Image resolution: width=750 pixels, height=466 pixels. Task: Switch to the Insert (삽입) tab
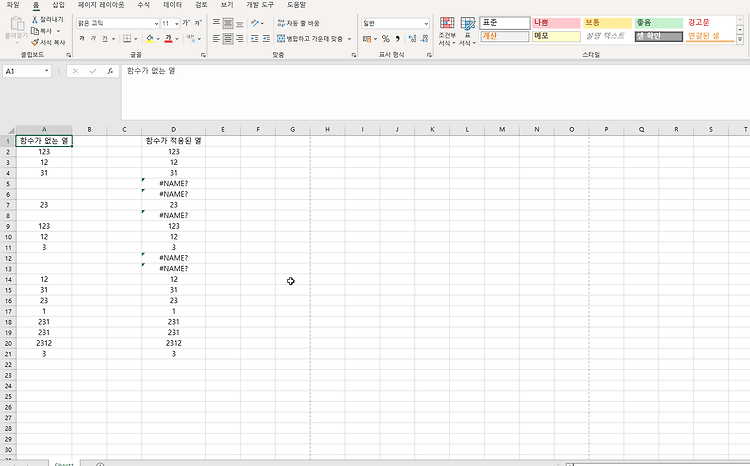point(58,5)
